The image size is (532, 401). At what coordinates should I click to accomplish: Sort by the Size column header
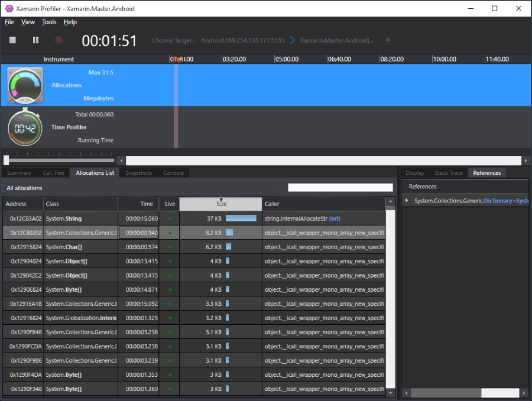(221, 204)
